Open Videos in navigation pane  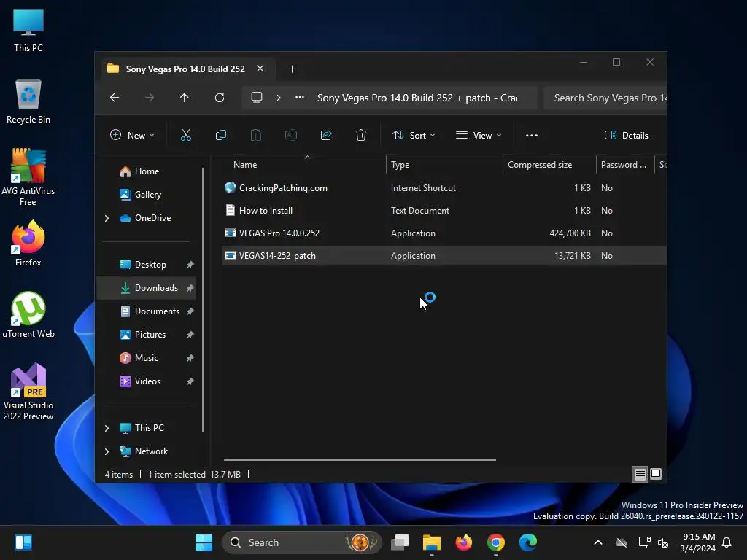coord(147,381)
